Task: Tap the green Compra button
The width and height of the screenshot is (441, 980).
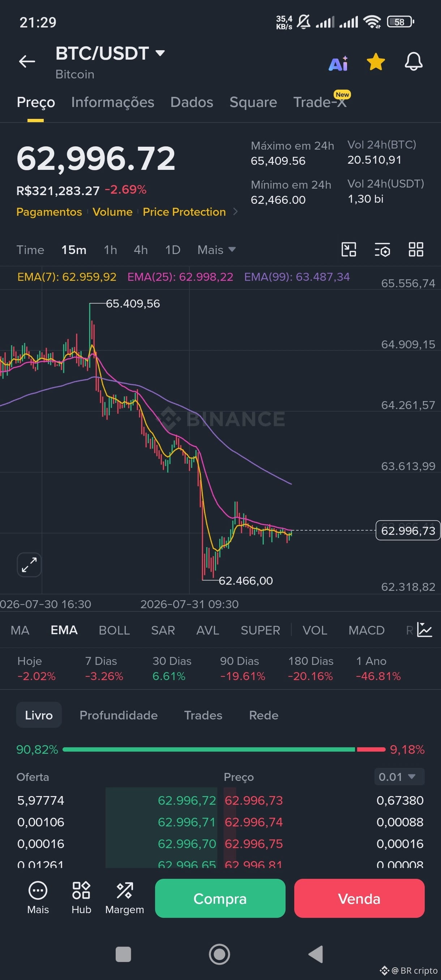Action: coord(220,898)
